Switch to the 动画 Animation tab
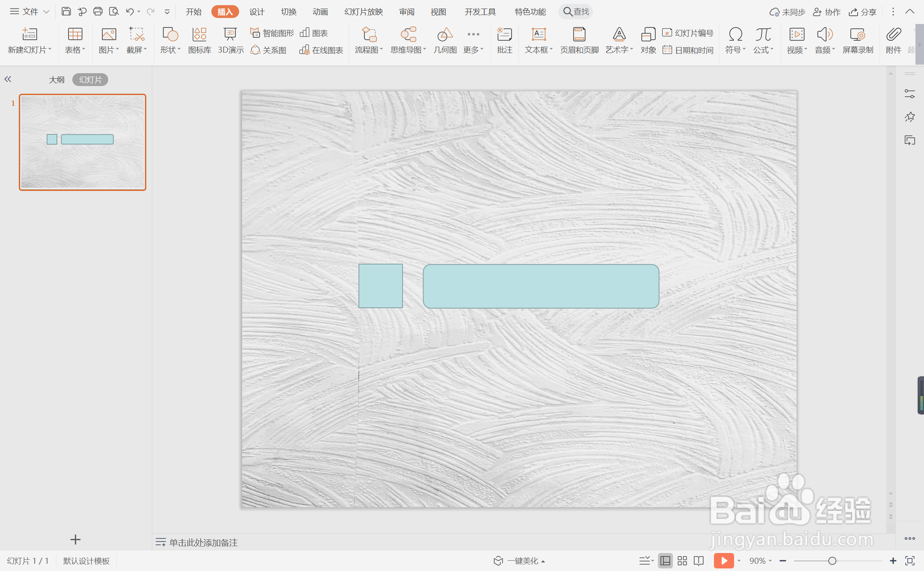This screenshot has width=924, height=571. [320, 12]
